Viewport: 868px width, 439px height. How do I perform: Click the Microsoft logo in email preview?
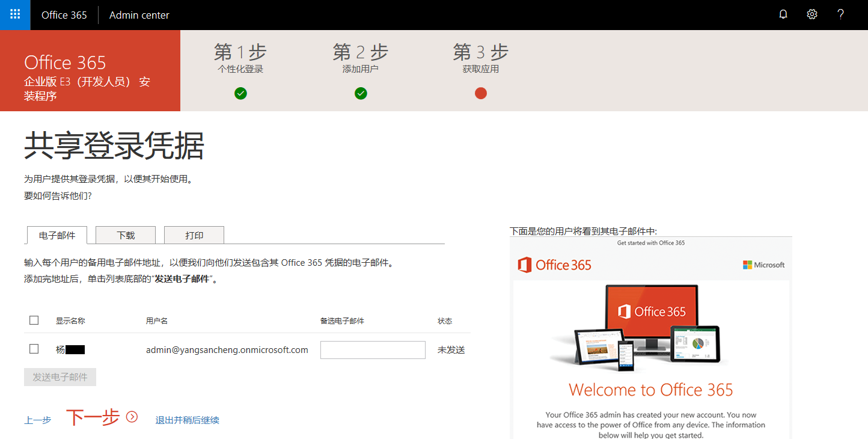763,265
